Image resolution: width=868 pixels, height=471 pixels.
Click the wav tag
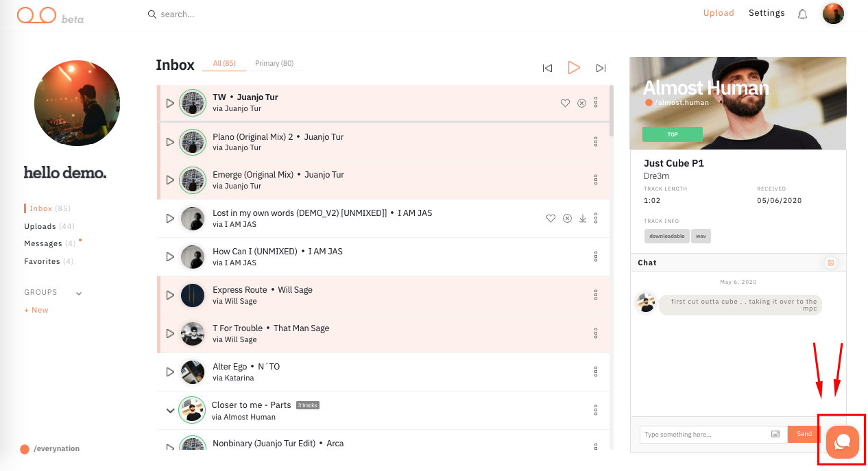click(x=701, y=236)
